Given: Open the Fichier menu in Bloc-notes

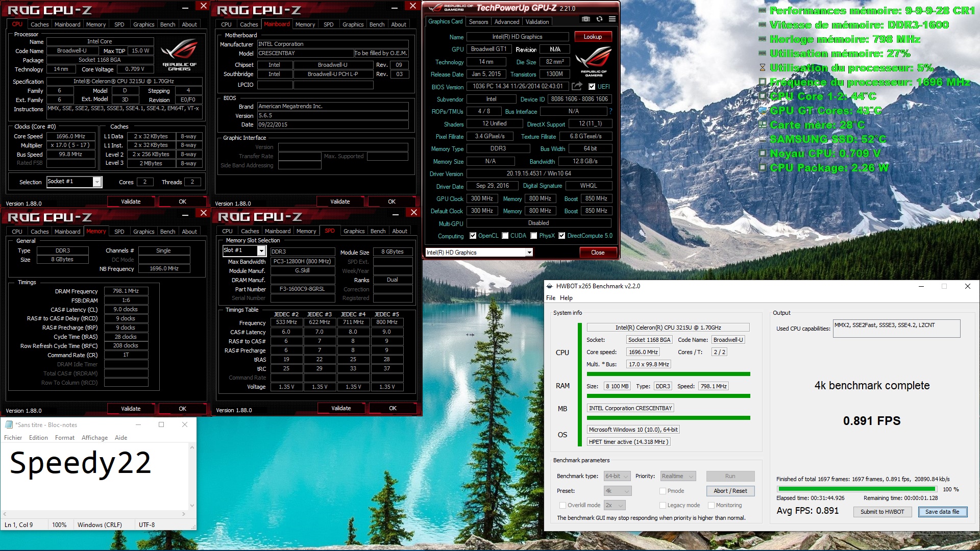Looking at the screenshot, I should point(13,438).
